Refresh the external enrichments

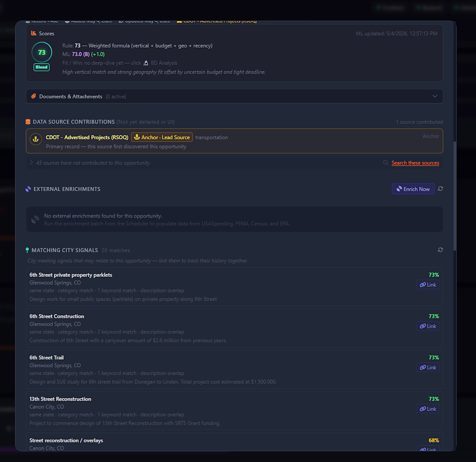coord(440,189)
